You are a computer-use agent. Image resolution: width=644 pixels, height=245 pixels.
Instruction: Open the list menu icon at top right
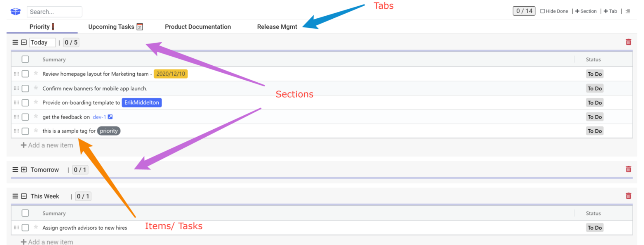(628, 11)
